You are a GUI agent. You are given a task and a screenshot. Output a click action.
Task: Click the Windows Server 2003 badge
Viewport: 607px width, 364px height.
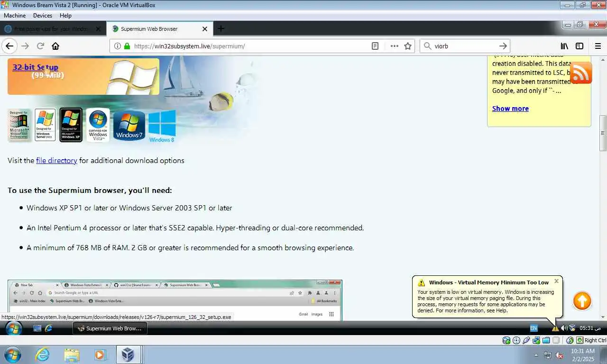coord(45,125)
